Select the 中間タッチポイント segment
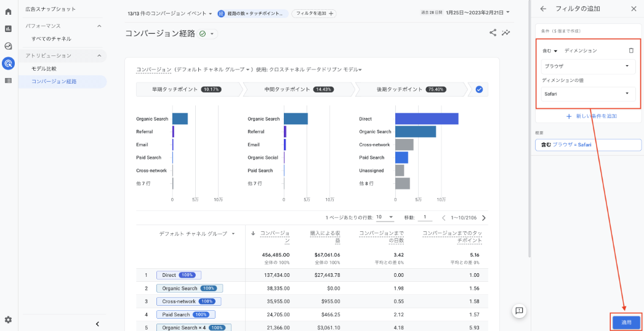Viewport: 644px width, 331px height. click(x=299, y=89)
